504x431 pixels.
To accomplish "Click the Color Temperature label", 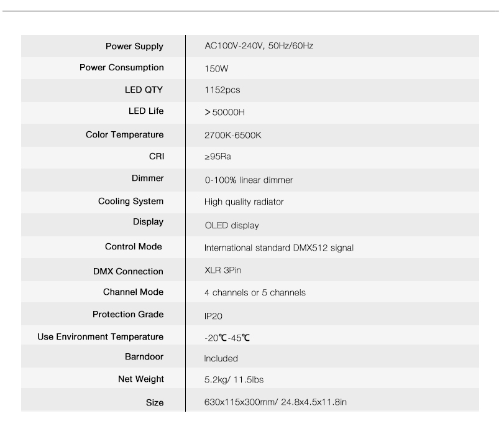I will pyautogui.click(x=124, y=134).
